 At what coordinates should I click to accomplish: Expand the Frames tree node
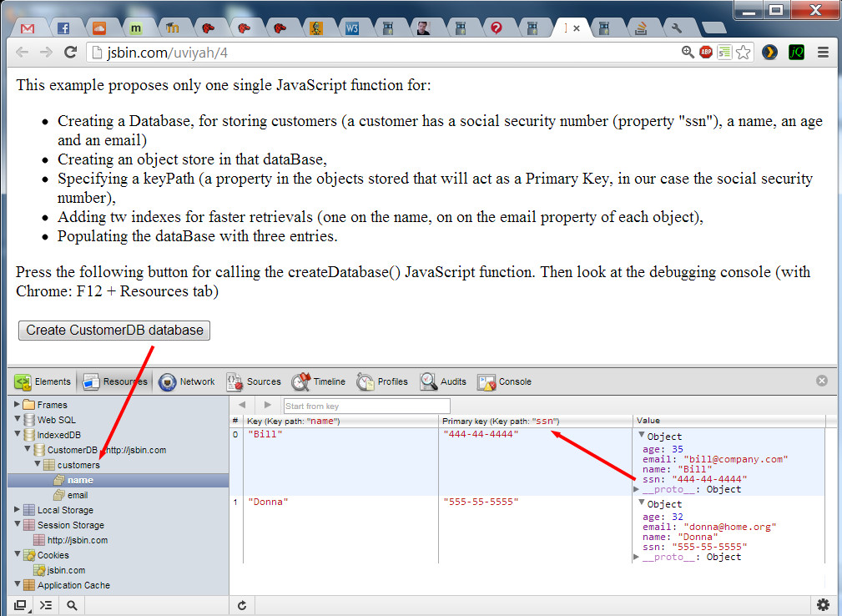click(x=18, y=405)
